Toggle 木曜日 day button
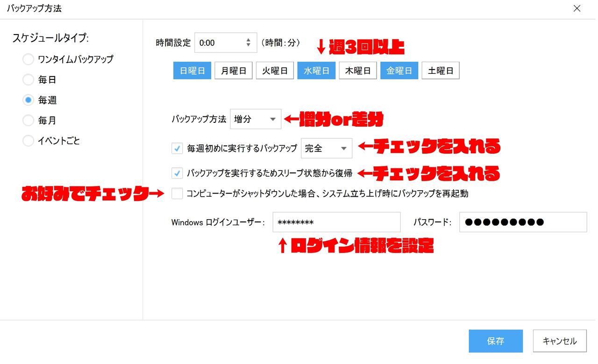The image size is (598, 364). coord(358,71)
